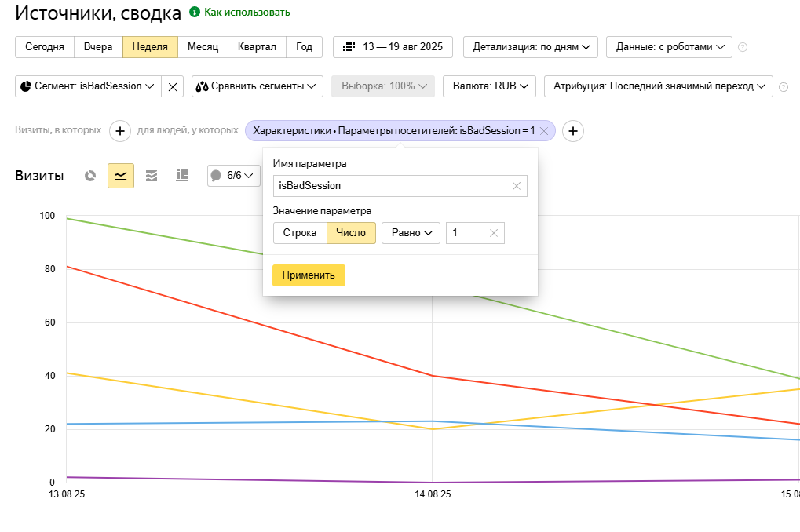Remove the isBadSession = 1 filter chip
800x532 pixels.
click(544, 131)
